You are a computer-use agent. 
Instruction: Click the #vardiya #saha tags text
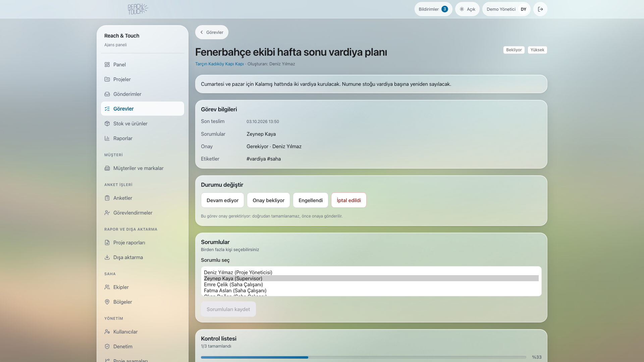click(264, 159)
